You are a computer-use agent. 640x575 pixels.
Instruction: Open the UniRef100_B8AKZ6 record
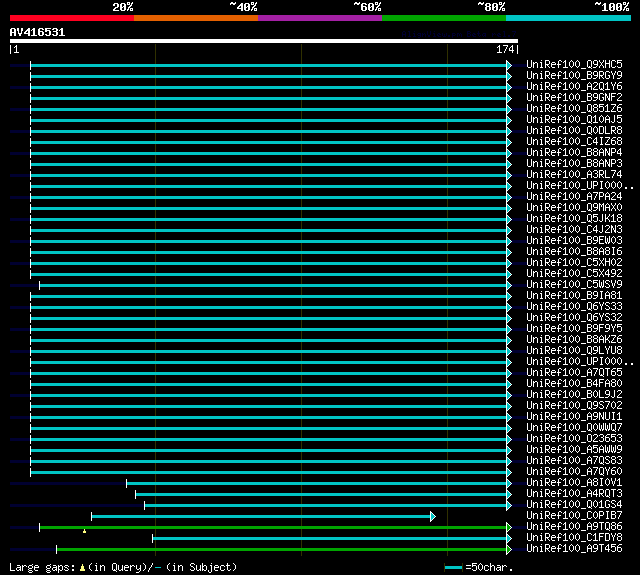click(574, 340)
